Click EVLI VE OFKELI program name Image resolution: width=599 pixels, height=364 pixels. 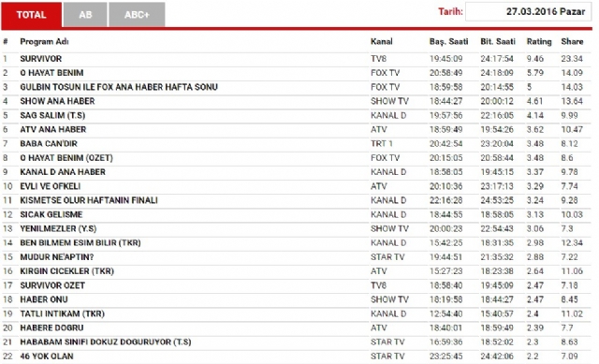point(50,186)
